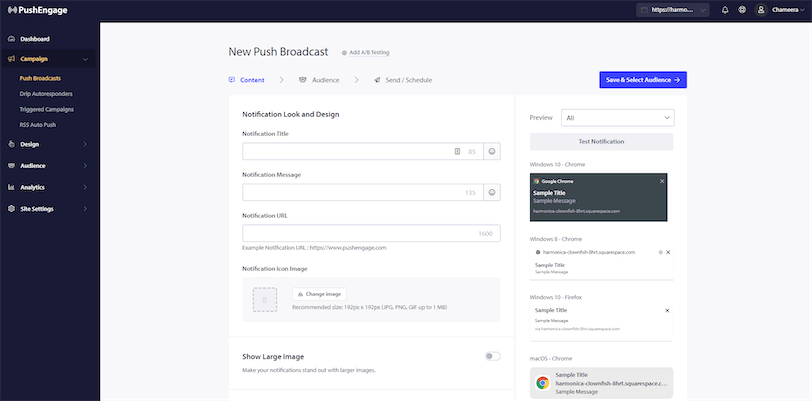Close the Windows 10 Chrome preview
812x401 pixels.
(x=662, y=181)
